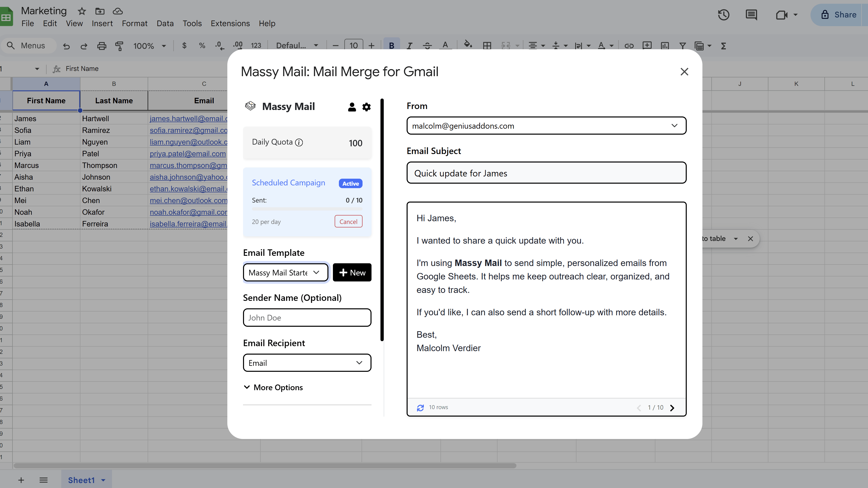The width and height of the screenshot is (868, 488).
Task: Click the user account icon in Massy Mail
Action: tap(352, 107)
